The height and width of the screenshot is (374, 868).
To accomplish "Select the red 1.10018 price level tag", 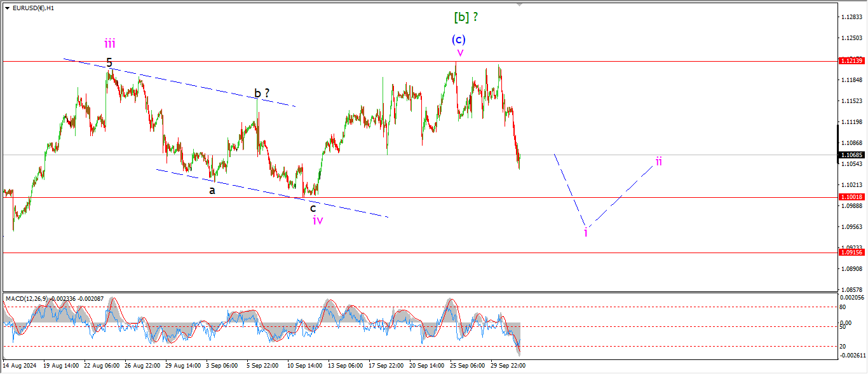I will click(851, 197).
